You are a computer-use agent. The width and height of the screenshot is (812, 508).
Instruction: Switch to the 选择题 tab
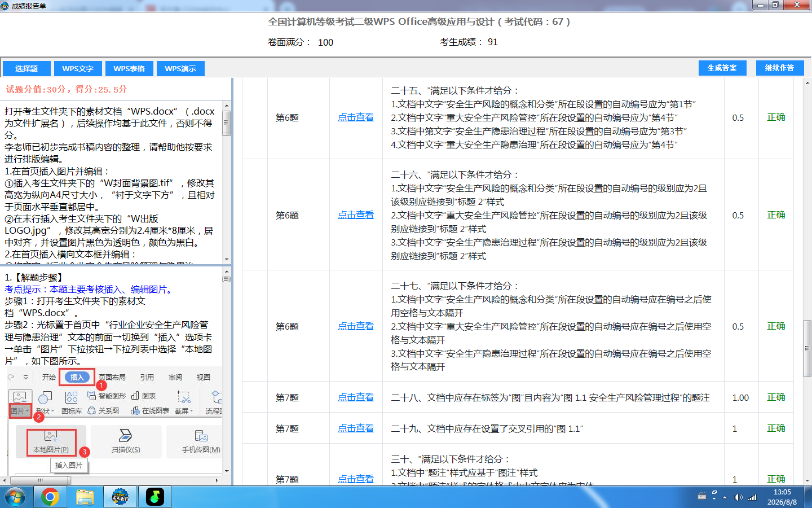click(x=27, y=68)
